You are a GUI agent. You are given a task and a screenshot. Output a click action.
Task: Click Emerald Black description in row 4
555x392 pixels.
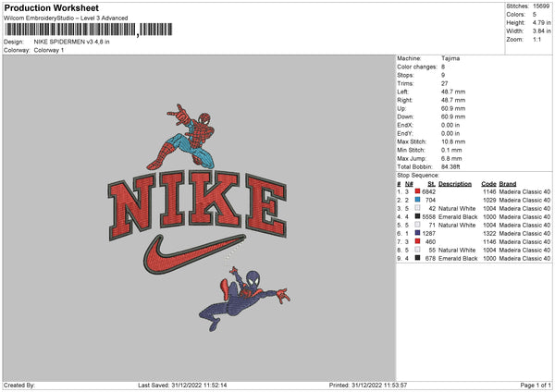[x=458, y=216]
